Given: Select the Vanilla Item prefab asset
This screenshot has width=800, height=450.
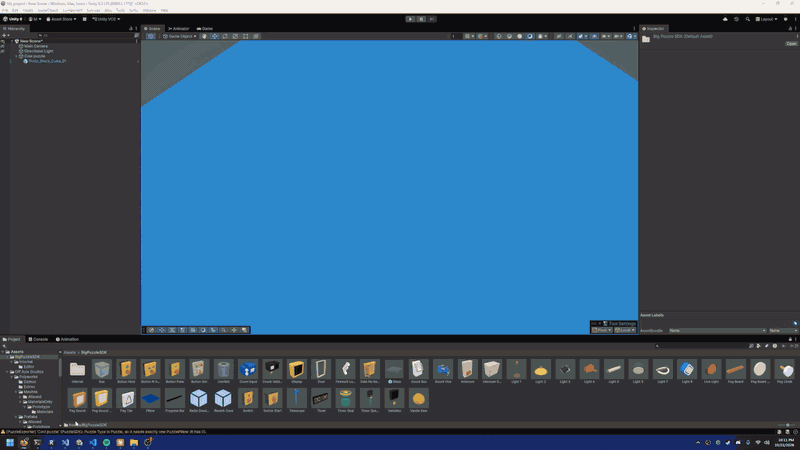Looking at the screenshot, I should tap(418, 401).
